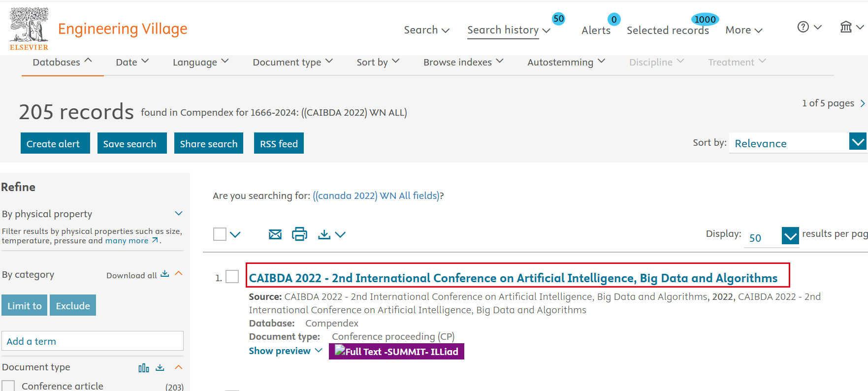Download records using the toolbar download icon
Image resolution: width=868 pixels, height=391 pixels.
[324, 234]
